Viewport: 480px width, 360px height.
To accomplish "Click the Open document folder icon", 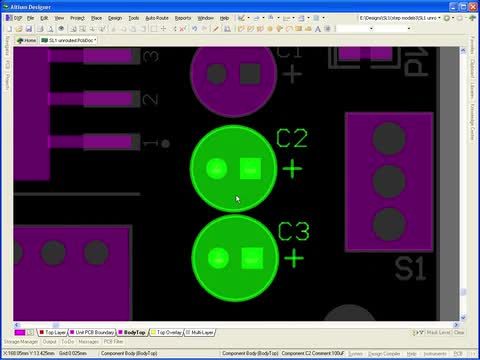I will (x=19, y=29).
